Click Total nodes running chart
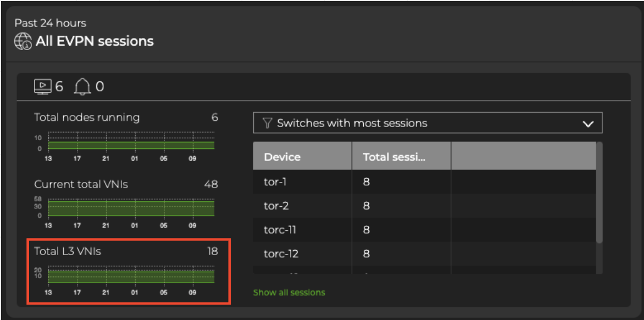Screen dimensions: 644x320 tap(131, 141)
